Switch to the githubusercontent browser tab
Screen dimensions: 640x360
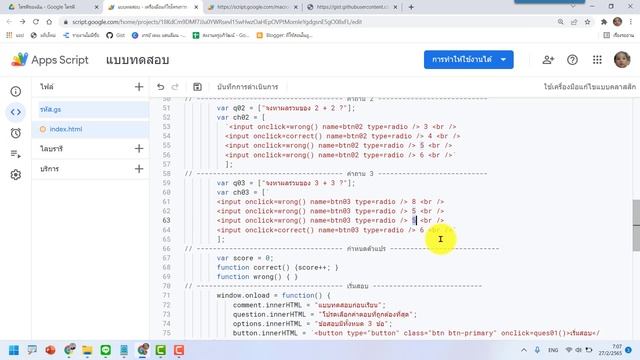tap(352, 7)
